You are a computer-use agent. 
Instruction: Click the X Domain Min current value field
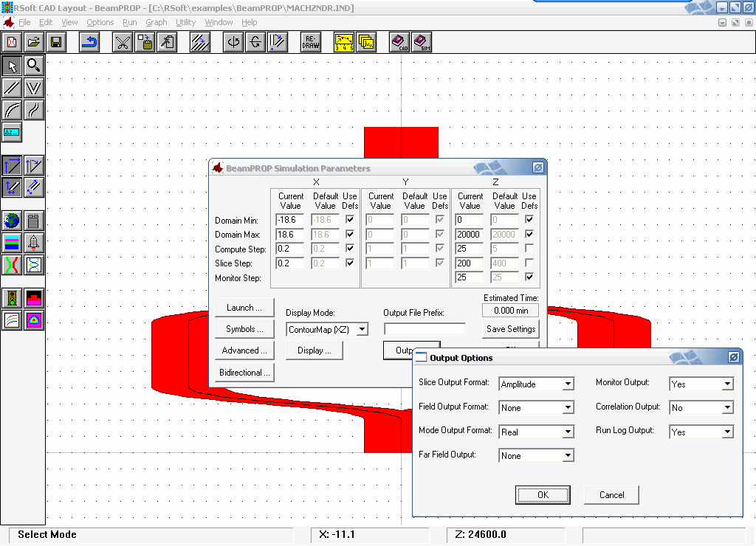(289, 220)
